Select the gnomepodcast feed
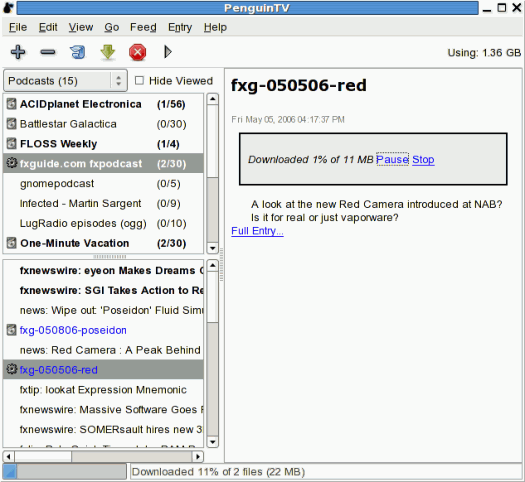 click(103, 183)
